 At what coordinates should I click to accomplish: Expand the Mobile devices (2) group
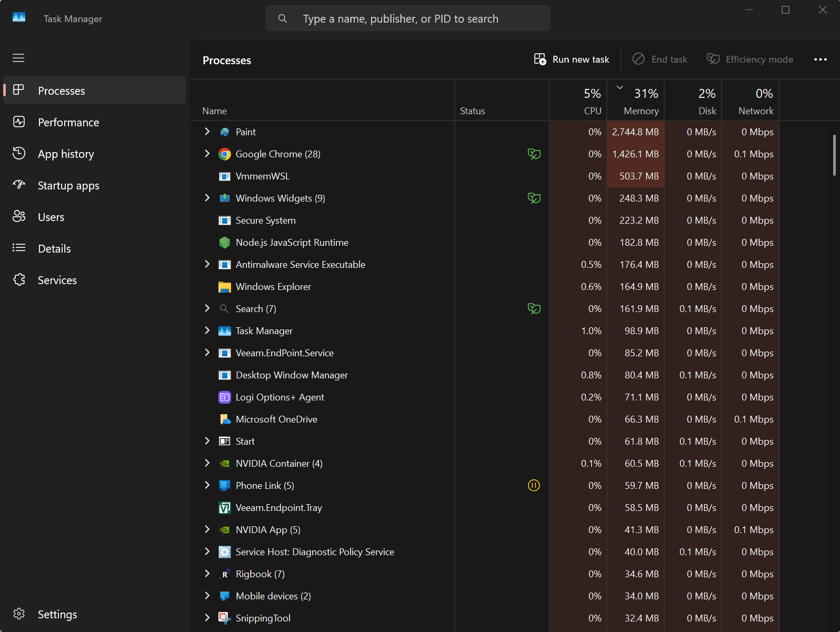point(207,596)
